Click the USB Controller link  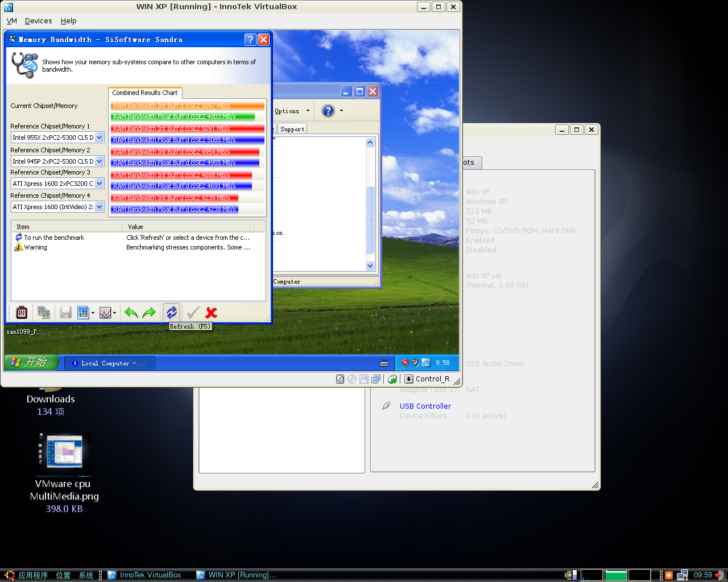coord(425,406)
